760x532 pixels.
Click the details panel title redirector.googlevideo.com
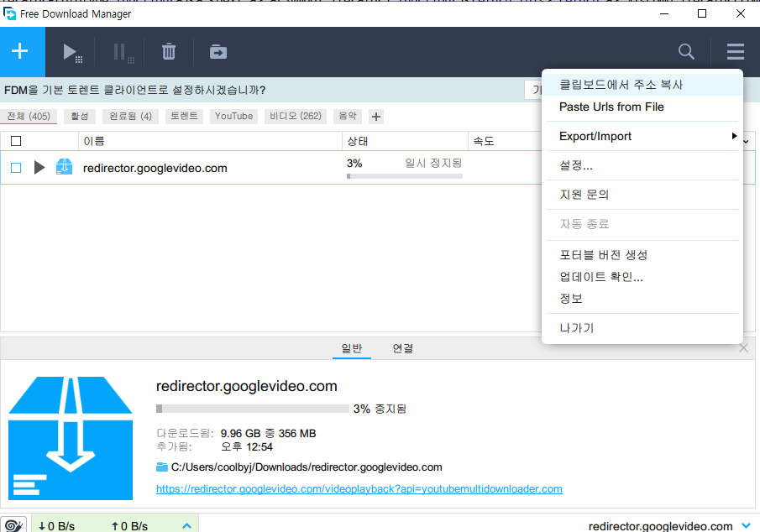click(247, 386)
